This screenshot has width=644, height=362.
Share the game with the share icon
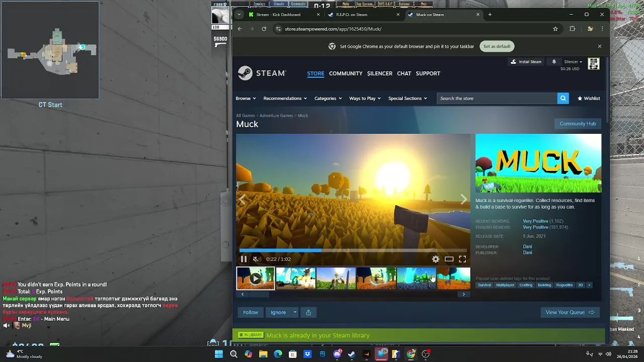(308, 312)
